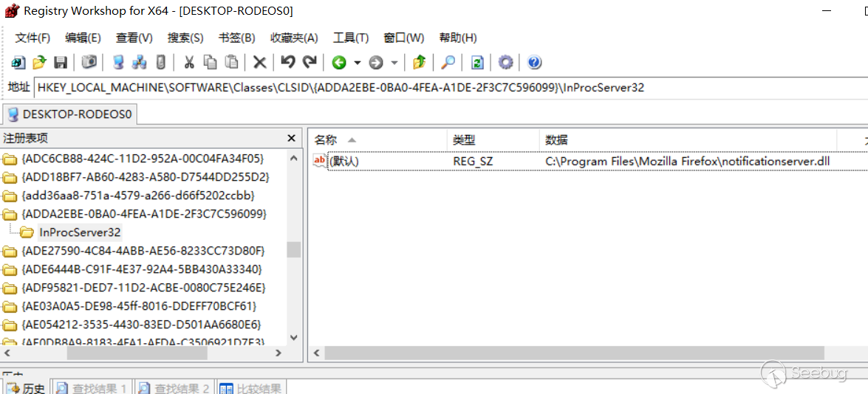Open the 文件(F) menu
868x394 pixels.
click(33, 38)
